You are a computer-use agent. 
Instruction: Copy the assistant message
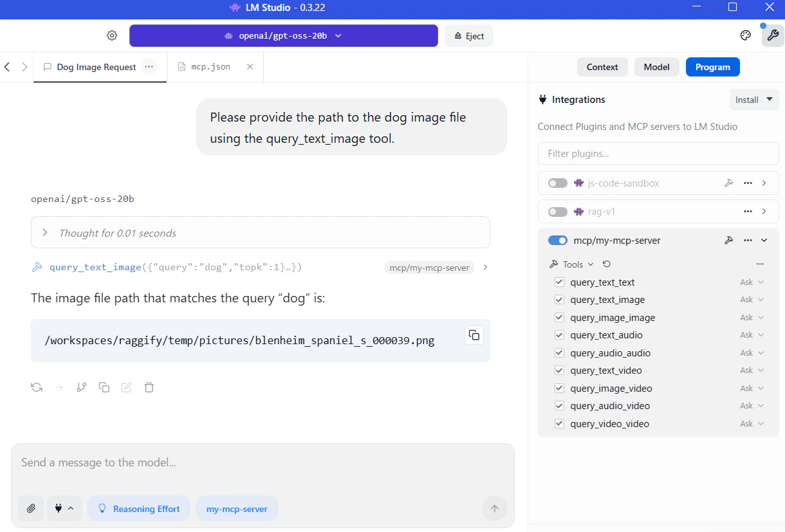[104, 387]
